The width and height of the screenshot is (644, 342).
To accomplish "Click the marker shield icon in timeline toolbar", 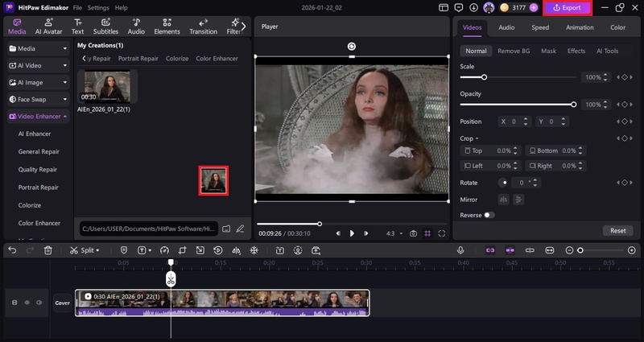I will [124, 250].
